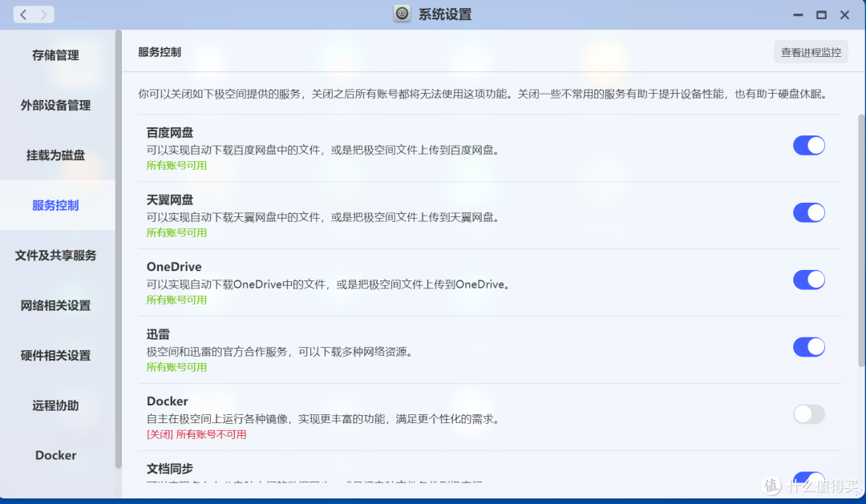Open 硬件相关设置 in the sidebar

point(55,356)
